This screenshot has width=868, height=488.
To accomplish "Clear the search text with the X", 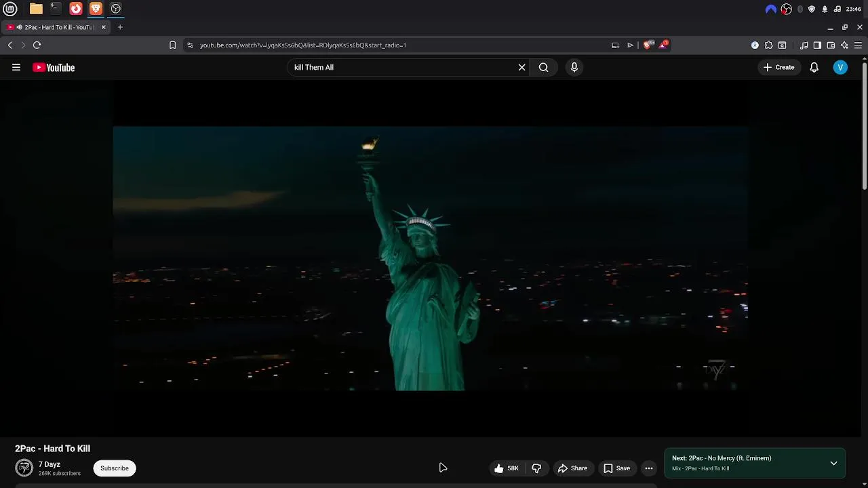I will click(x=522, y=67).
